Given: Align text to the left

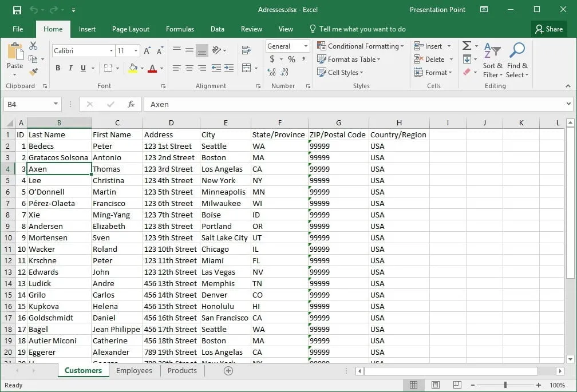Looking at the screenshot, I should (x=177, y=68).
